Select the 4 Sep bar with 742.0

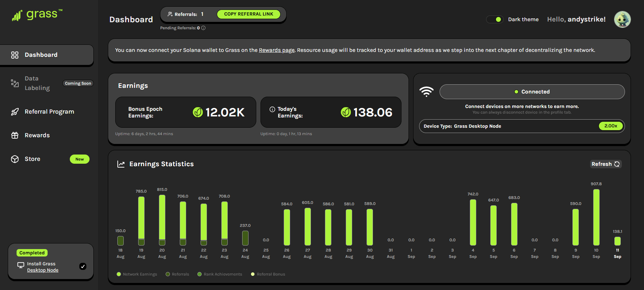(473, 222)
